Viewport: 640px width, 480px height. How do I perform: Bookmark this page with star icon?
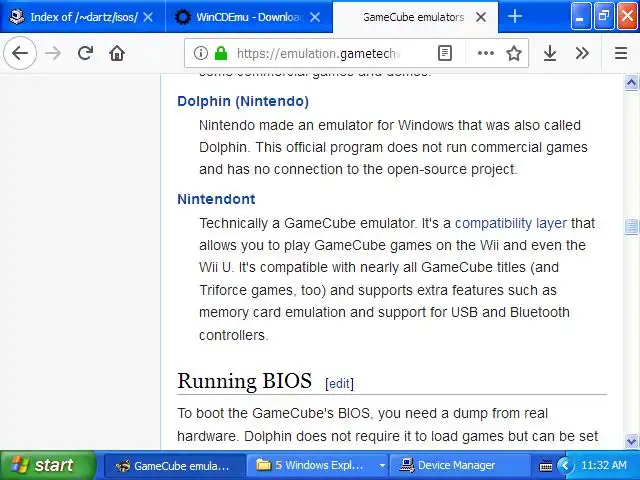[514, 53]
